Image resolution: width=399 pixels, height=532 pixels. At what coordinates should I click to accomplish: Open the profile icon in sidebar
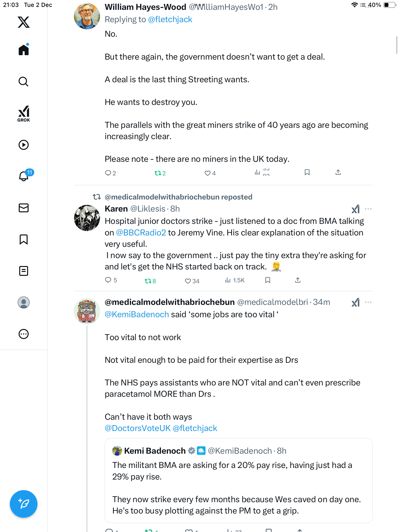point(24,302)
